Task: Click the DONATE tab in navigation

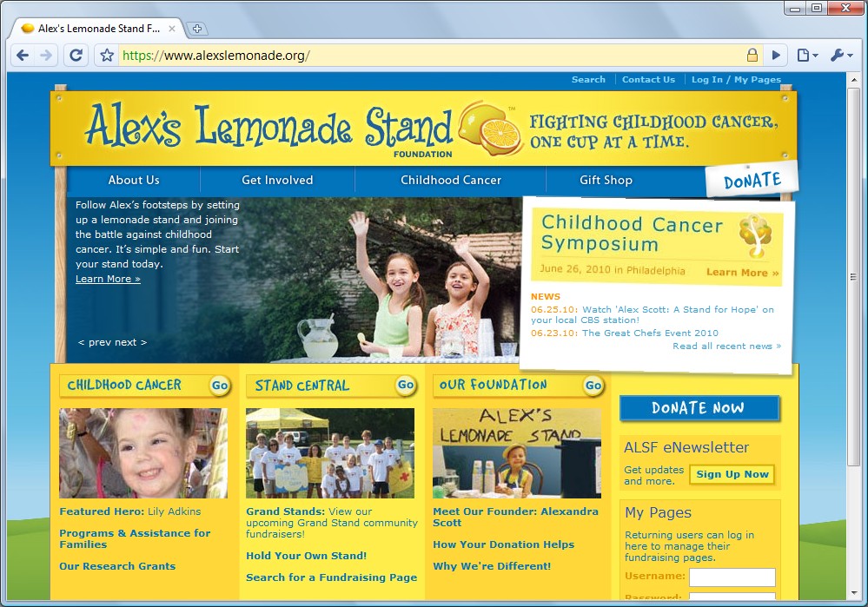Action: pyautogui.click(x=752, y=179)
